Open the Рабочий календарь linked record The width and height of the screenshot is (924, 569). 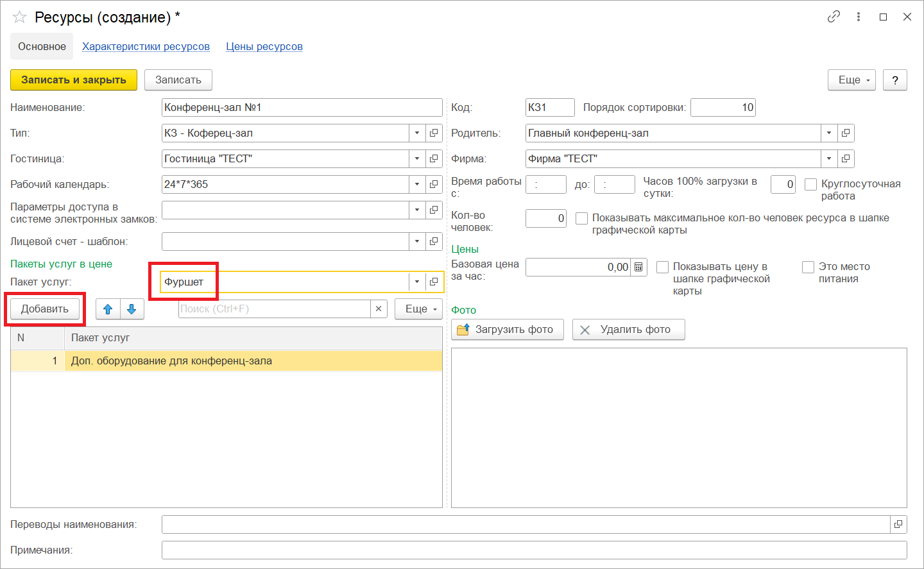pyautogui.click(x=434, y=184)
